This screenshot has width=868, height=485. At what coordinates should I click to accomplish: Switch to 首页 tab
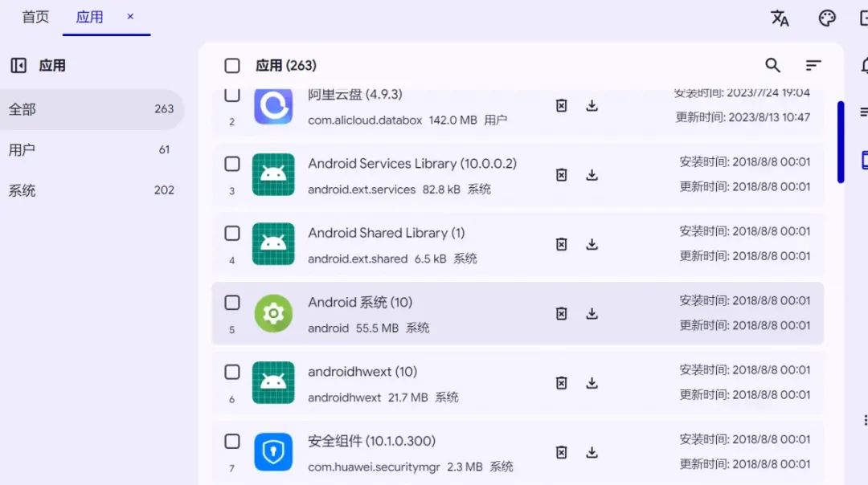(35, 17)
